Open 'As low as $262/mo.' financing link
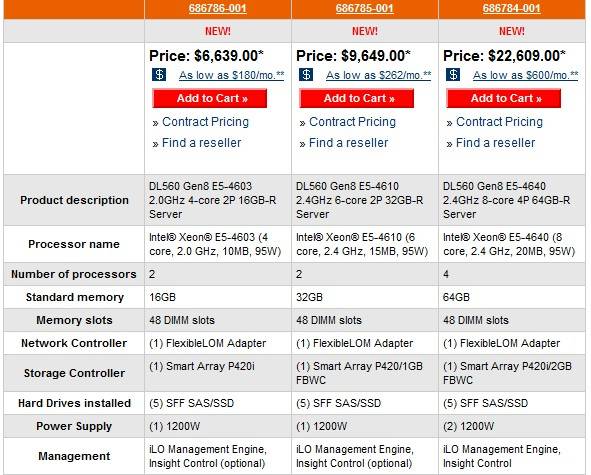 [378, 75]
